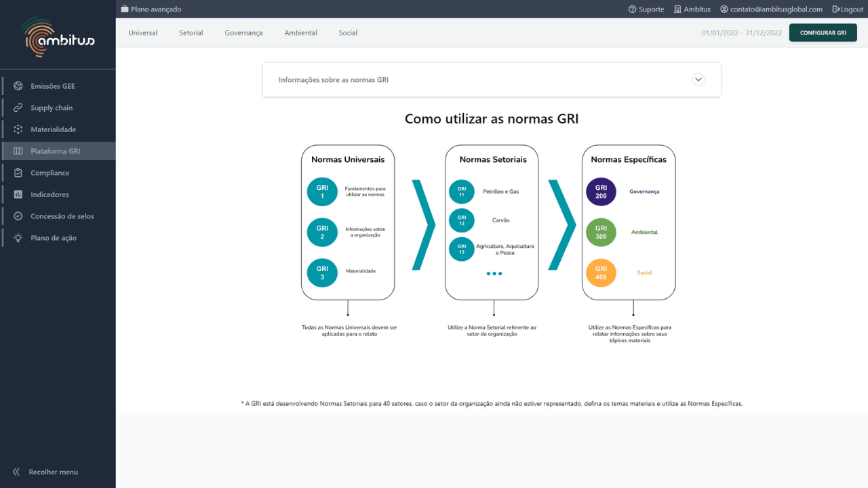868x488 pixels.
Task: Click the Ambitus company link in header
Action: coord(692,9)
